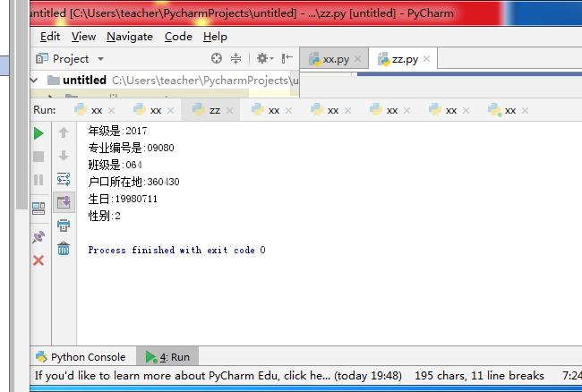Click the Scroll from Source crosshair icon

click(x=217, y=58)
